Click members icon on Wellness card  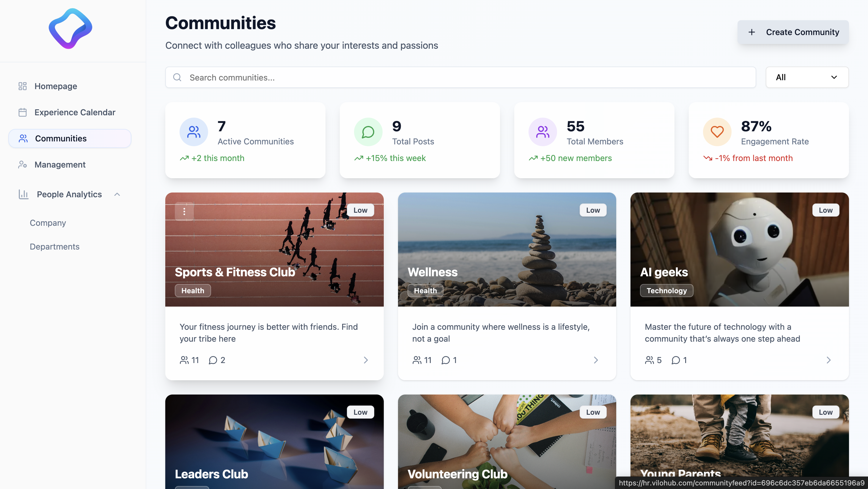click(417, 360)
